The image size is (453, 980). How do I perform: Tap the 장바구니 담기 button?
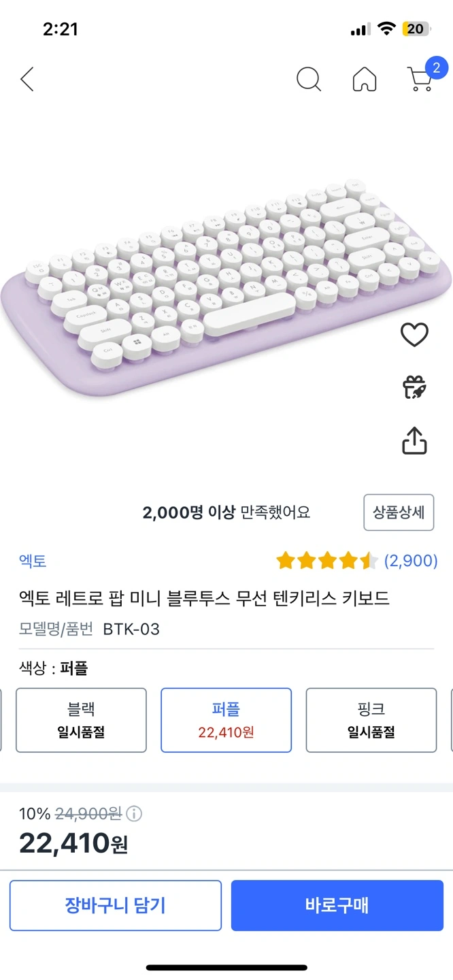pyautogui.click(x=116, y=905)
